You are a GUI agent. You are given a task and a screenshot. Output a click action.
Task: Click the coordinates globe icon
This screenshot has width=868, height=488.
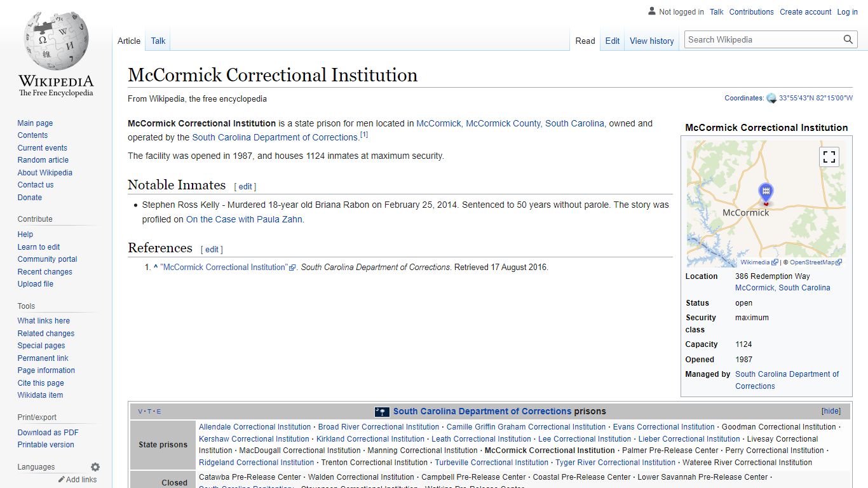click(771, 98)
